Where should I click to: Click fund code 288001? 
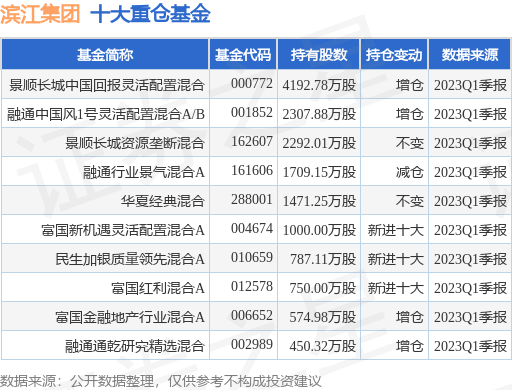[252, 200]
